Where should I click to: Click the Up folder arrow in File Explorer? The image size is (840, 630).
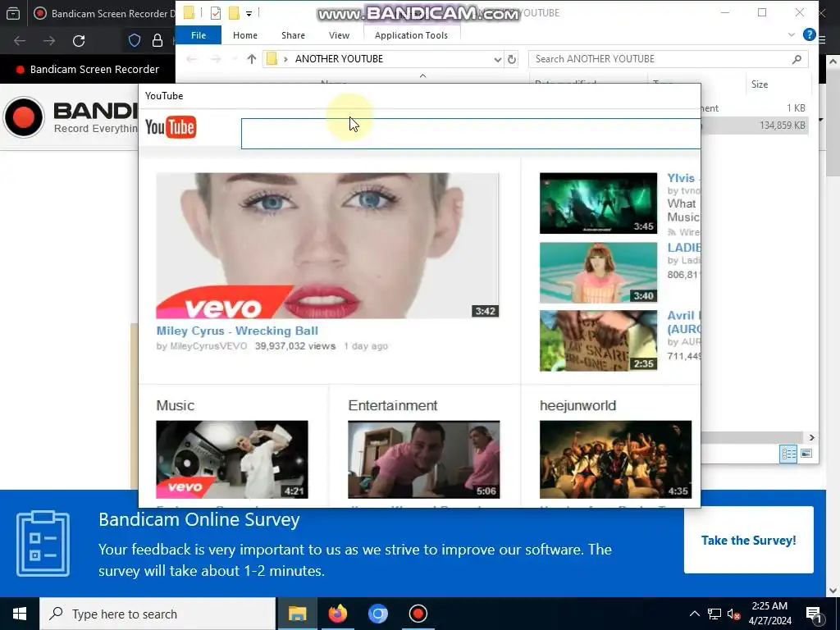tap(251, 59)
